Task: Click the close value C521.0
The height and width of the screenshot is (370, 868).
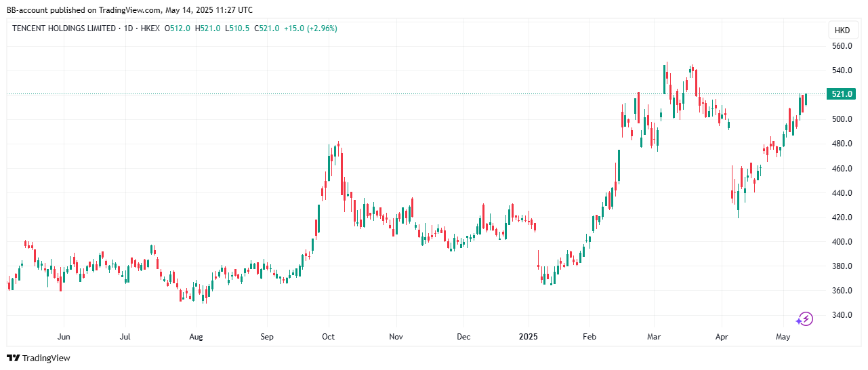Action: (x=267, y=28)
